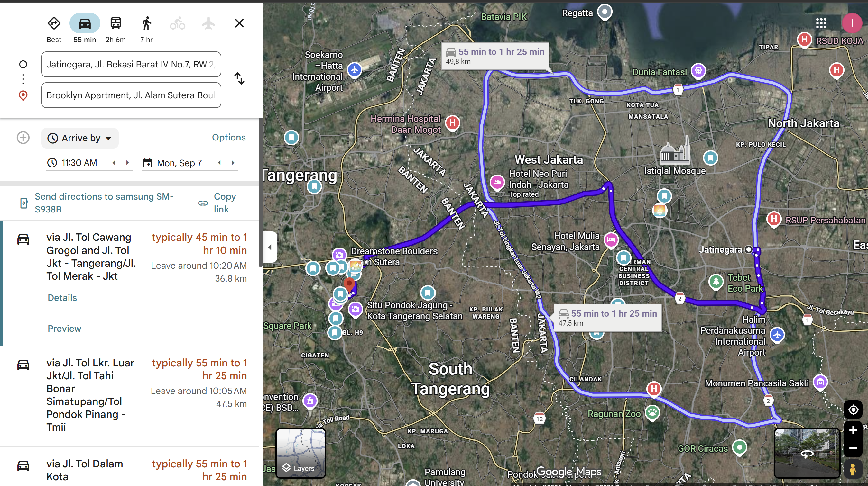
Task: Open the Arrive by dropdown
Action: tap(80, 138)
